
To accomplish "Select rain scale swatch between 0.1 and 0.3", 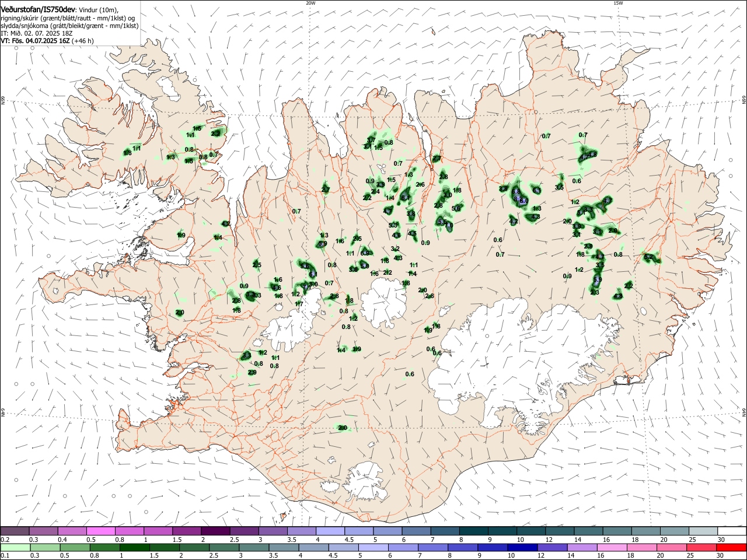I will pos(15,548).
